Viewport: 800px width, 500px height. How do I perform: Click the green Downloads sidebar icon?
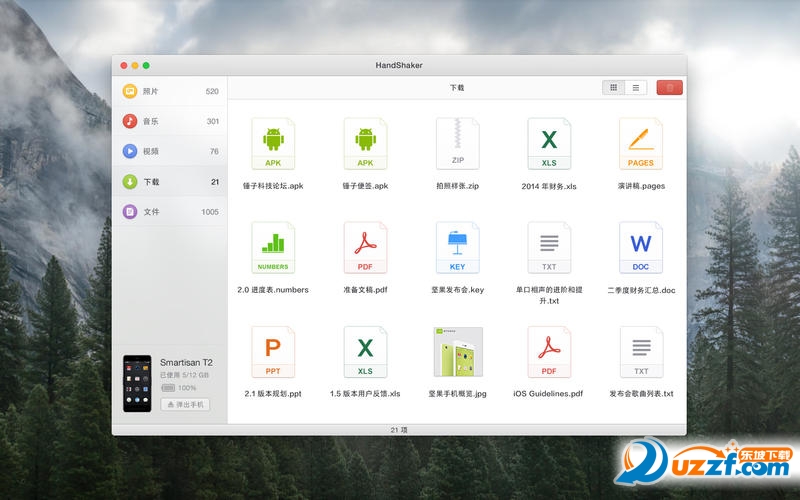(130, 182)
